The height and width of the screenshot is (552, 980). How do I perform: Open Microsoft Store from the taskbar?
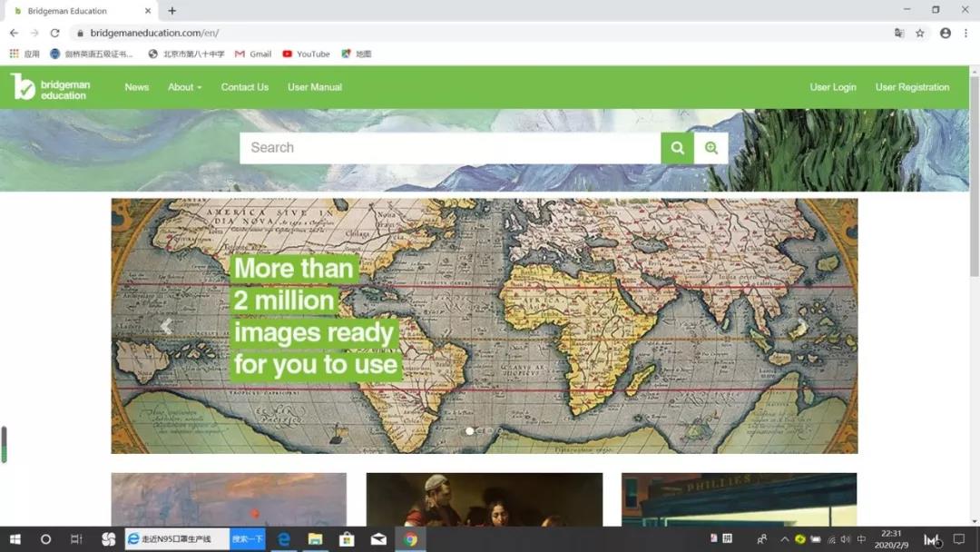(347, 539)
